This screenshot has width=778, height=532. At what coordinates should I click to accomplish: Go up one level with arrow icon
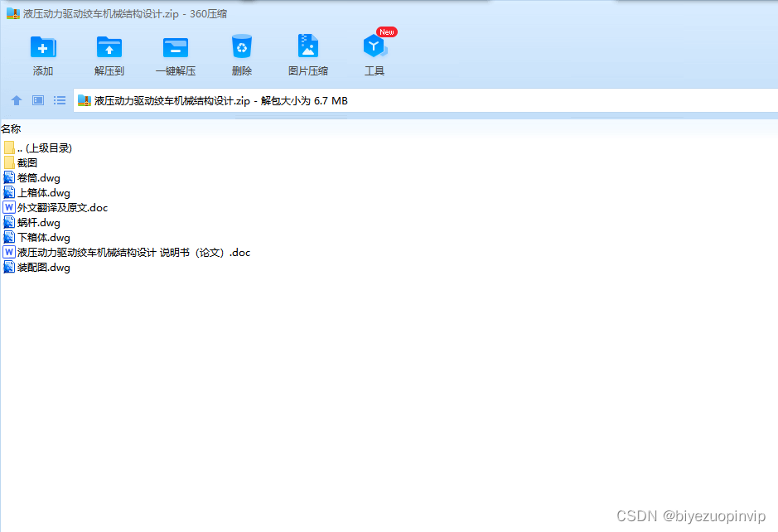pos(17,101)
